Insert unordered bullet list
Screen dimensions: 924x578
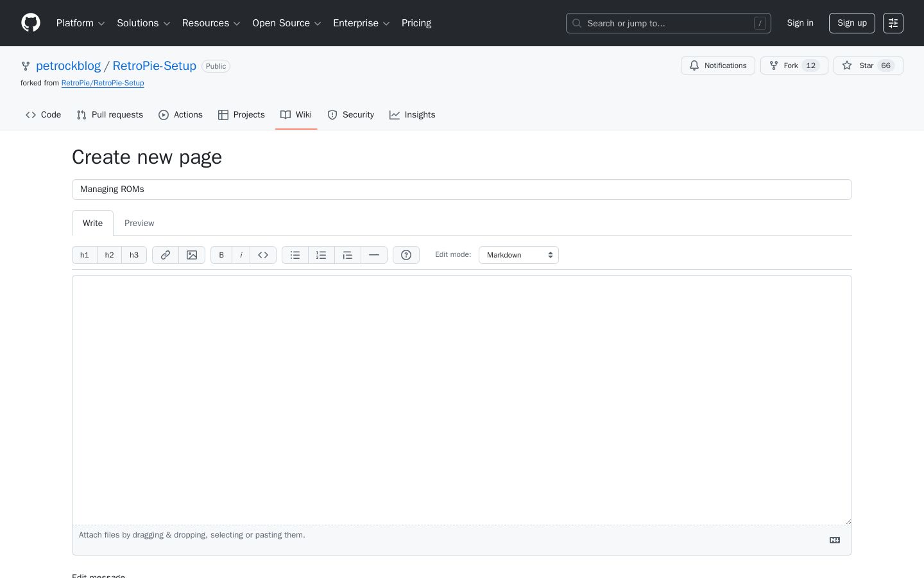(295, 255)
